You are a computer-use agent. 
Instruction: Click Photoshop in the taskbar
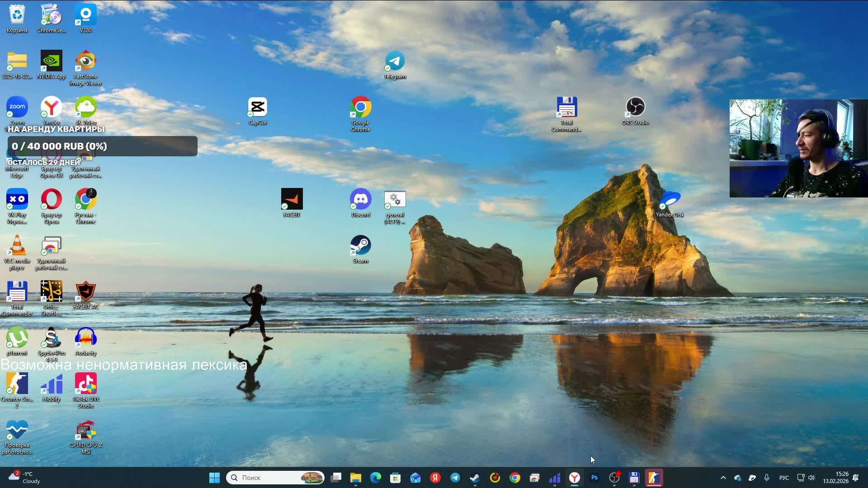[x=594, y=478]
